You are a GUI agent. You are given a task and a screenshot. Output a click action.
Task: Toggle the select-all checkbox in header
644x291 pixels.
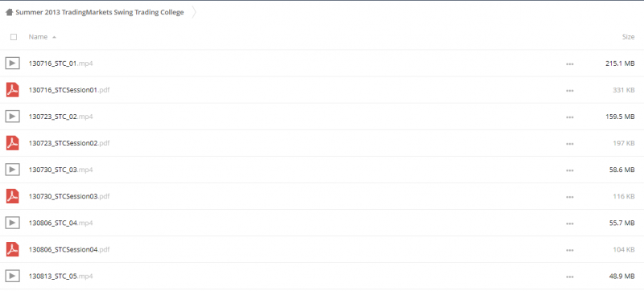(x=14, y=37)
